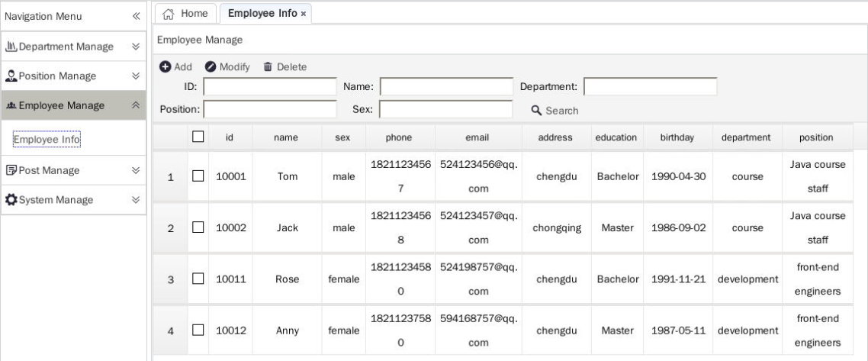Click the address cell chongqing
This screenshot has height=361, width=868.
tap(557, 227)
